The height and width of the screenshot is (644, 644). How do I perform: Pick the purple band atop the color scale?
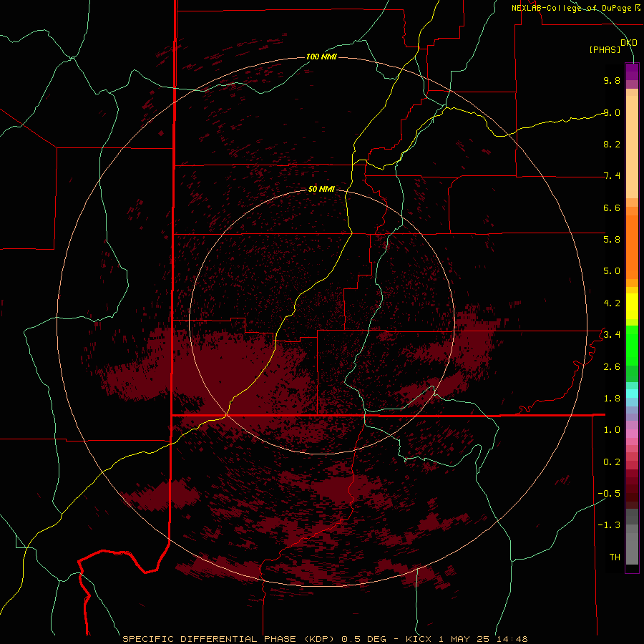[x=632, y=72]
